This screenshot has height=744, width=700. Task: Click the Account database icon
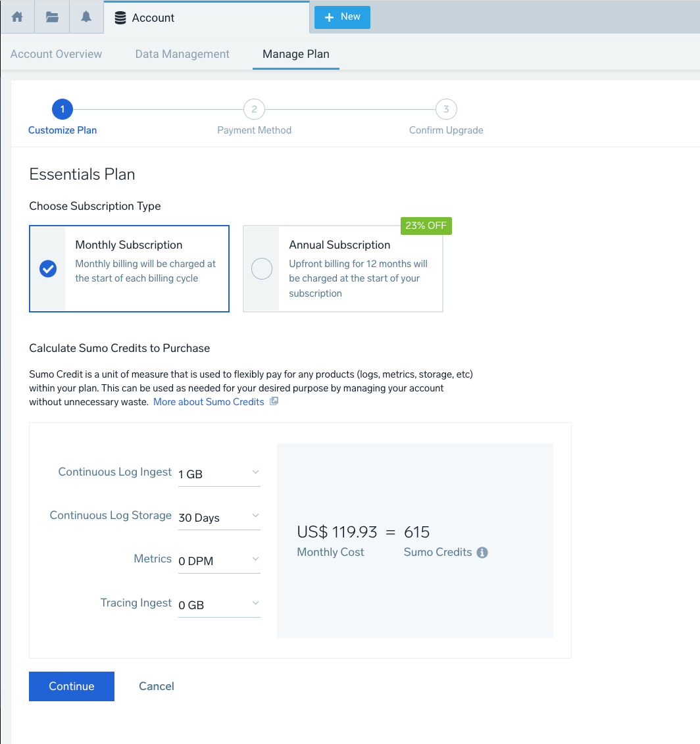[120, 18]
